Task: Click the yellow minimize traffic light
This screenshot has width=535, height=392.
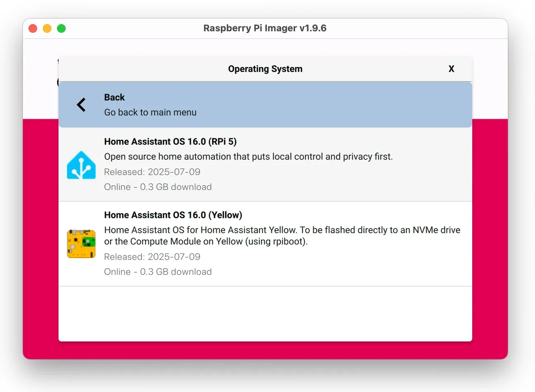Action: click(x=47, y=28)
